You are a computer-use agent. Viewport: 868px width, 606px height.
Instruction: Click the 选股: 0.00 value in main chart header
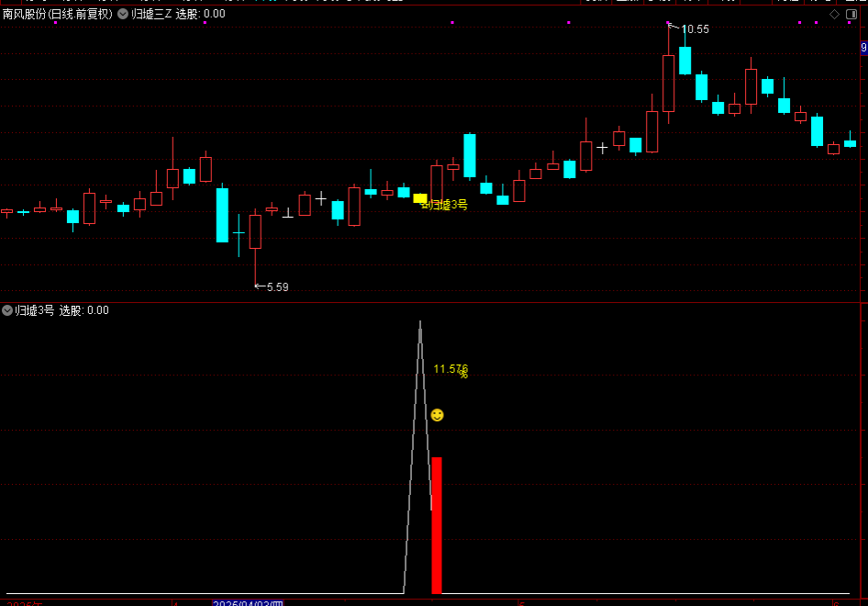[200, 14]
